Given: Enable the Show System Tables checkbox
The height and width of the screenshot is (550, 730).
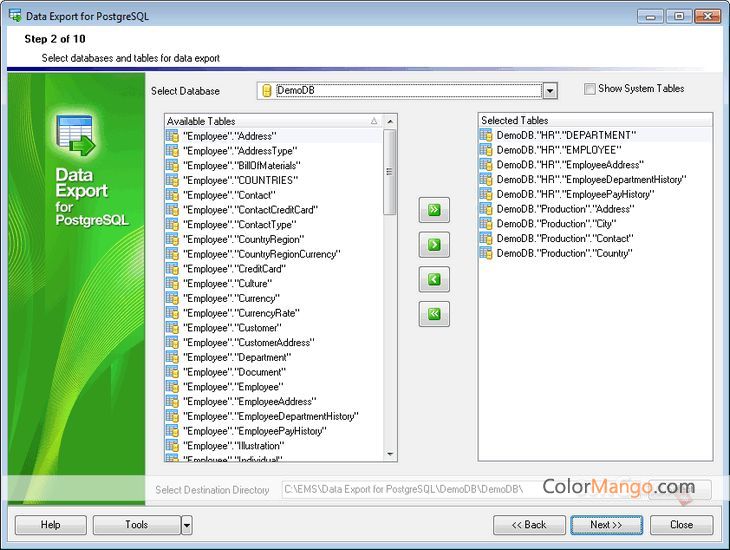Looking at the screenshot, I should pos(589,88).
